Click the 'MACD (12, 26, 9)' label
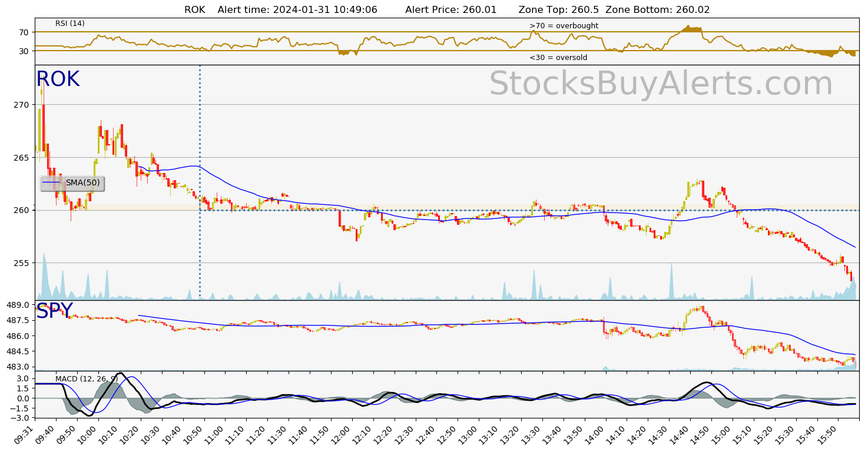This screenshot has width=868, height=452. pos(87,378)
